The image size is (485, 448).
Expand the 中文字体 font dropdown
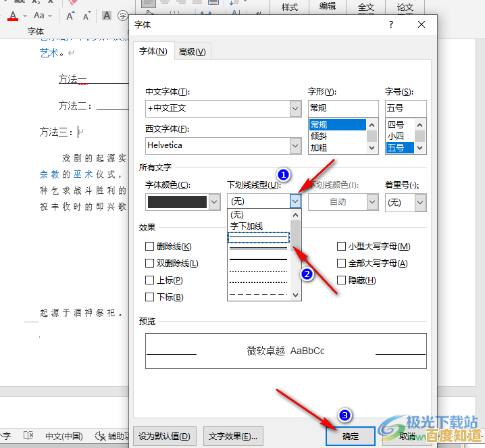(295, 108)
